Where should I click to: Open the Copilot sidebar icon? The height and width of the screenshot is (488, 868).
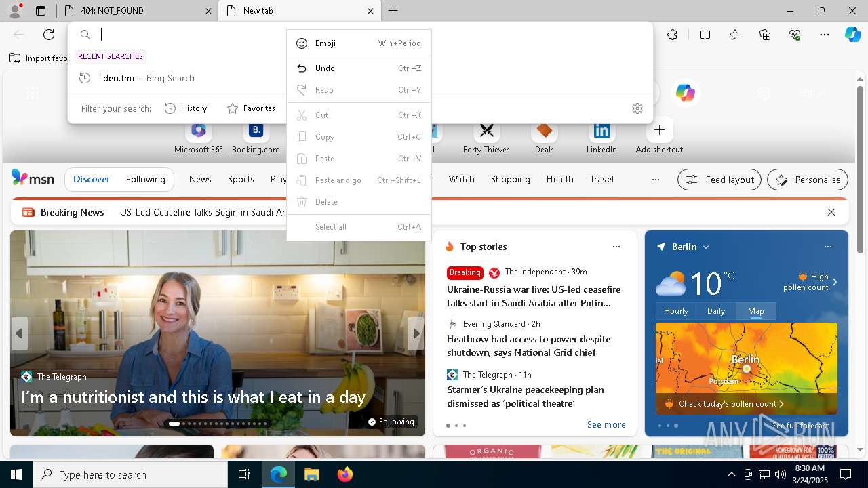click(852, 35)
